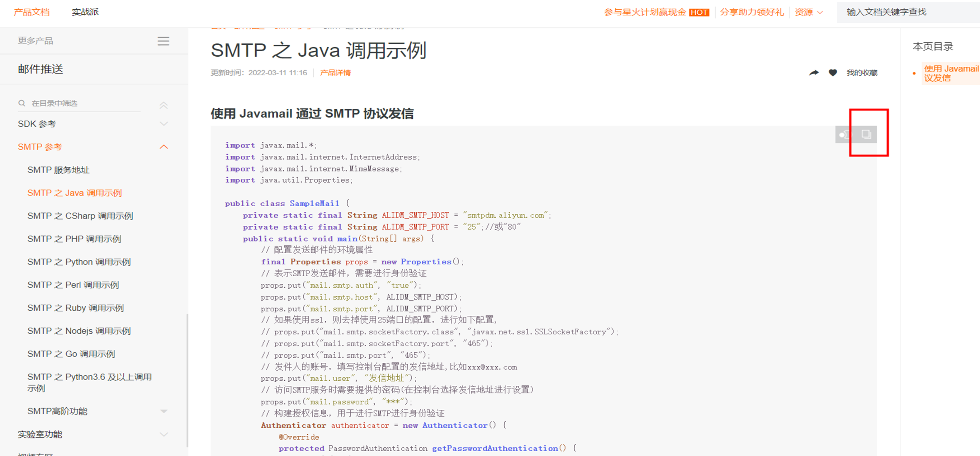
Task: Open SMTP 服务地址 page
Action: [x=58, y=170]
